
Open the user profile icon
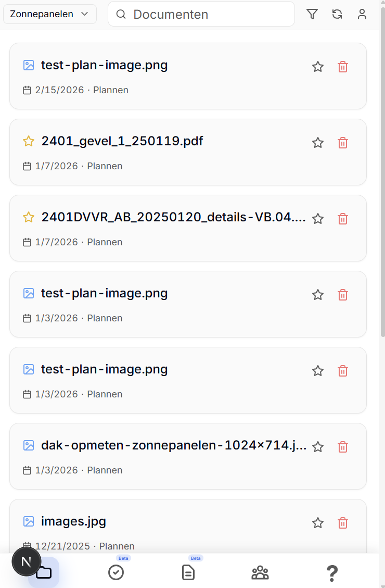pyautogui.click(x=362, y=14)
